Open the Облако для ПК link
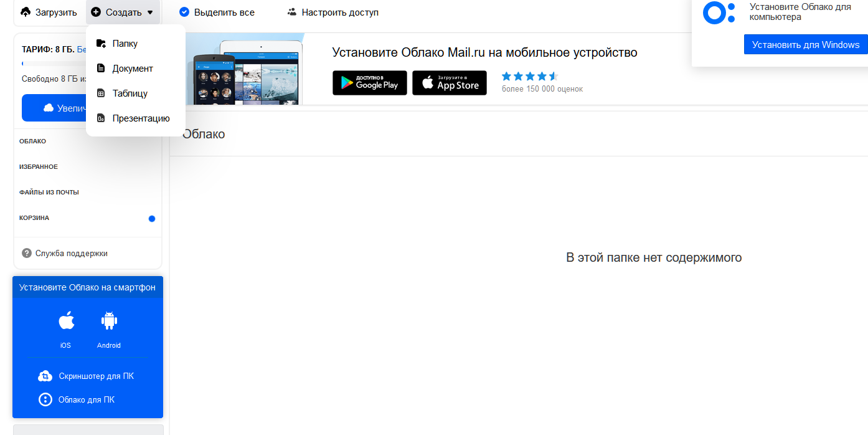 click(x=87, y=400)
